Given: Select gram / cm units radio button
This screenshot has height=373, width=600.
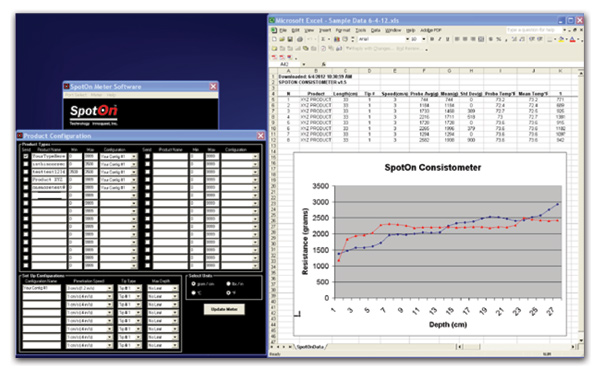Looking at the screenshot, I should (193, 284).
